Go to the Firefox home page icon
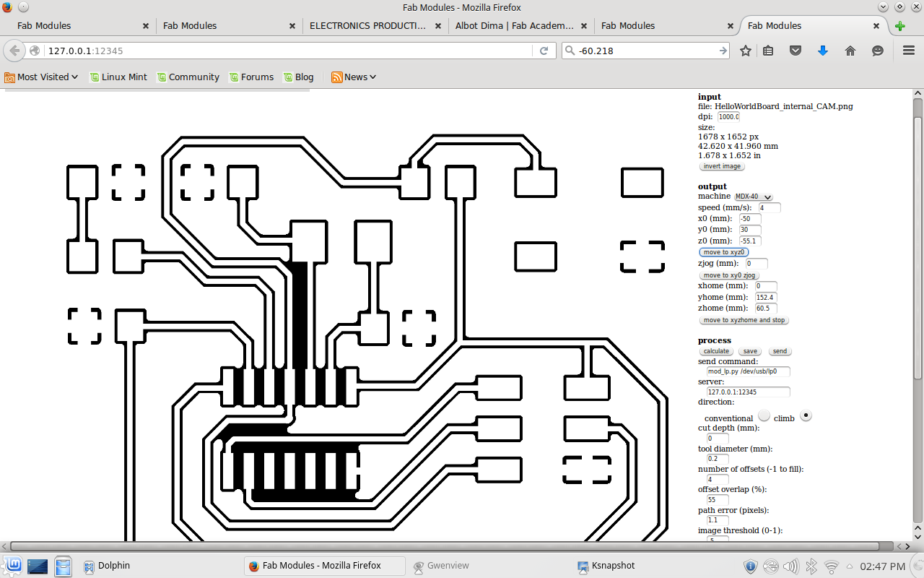Screen dimensions: 924x578 (850, 51)
